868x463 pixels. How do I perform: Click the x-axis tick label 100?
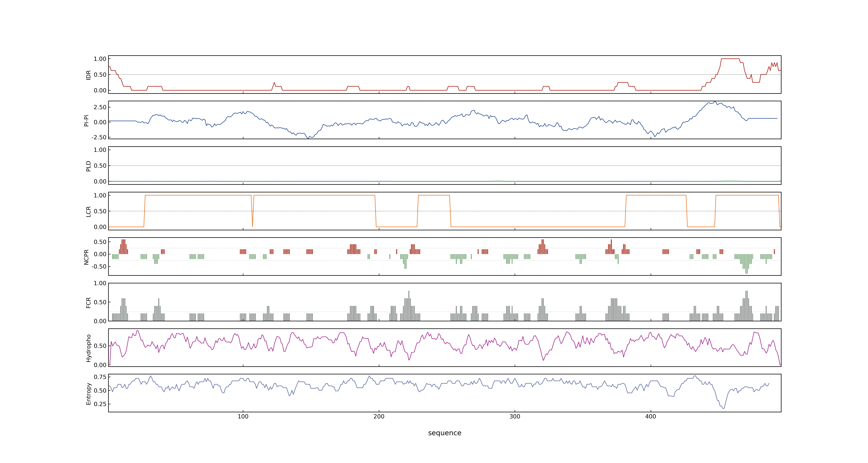243,416
